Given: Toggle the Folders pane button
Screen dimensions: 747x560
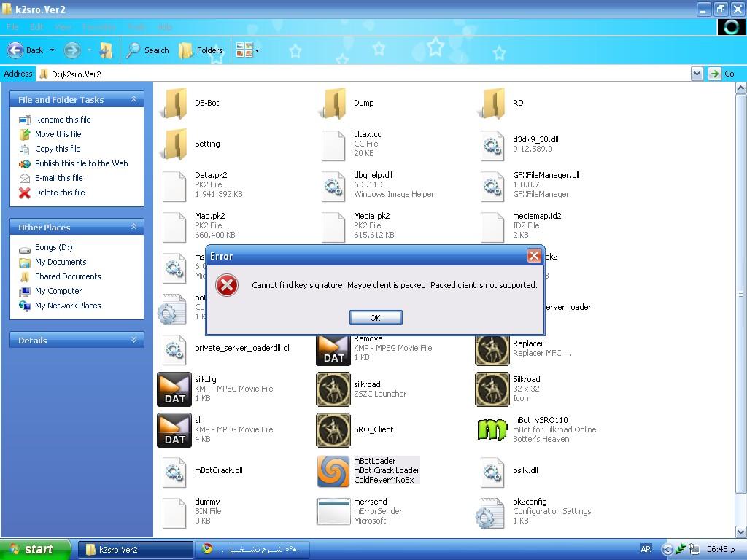Looking at the screenshot, I should [x=201, y=50].
